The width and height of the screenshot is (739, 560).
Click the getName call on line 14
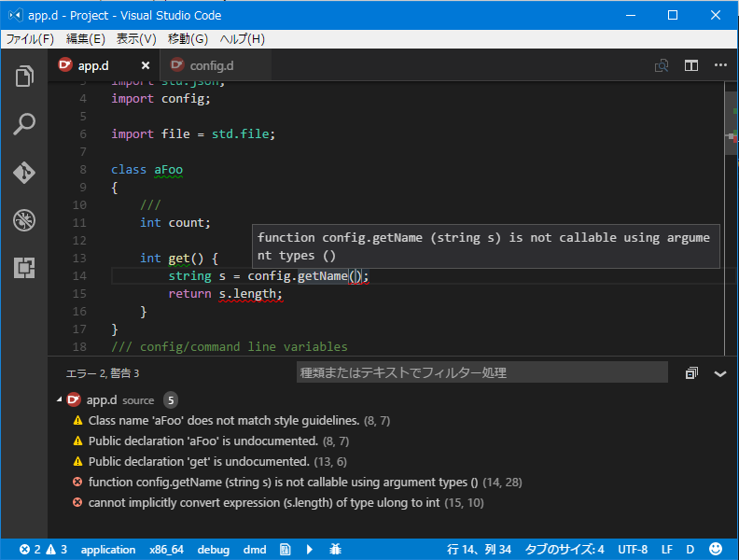tap(322, 275)
